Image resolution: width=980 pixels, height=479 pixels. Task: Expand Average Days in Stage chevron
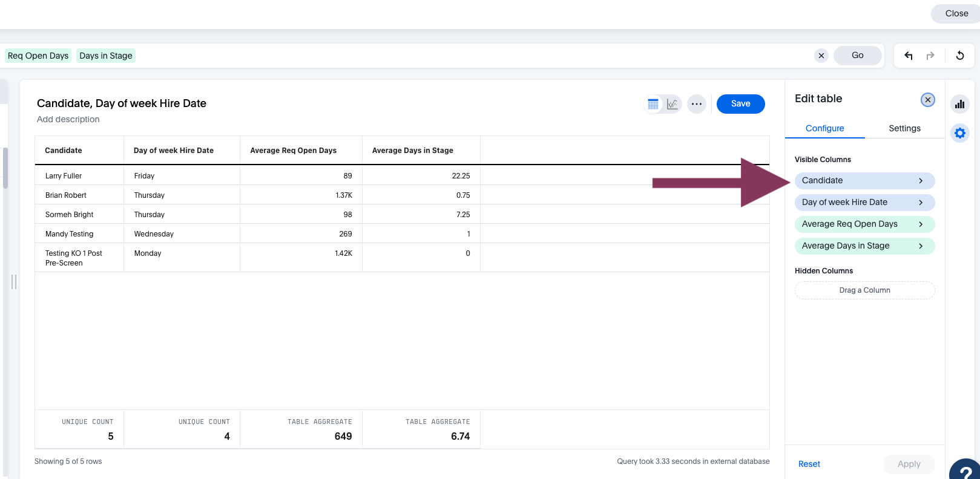[921, 246]
